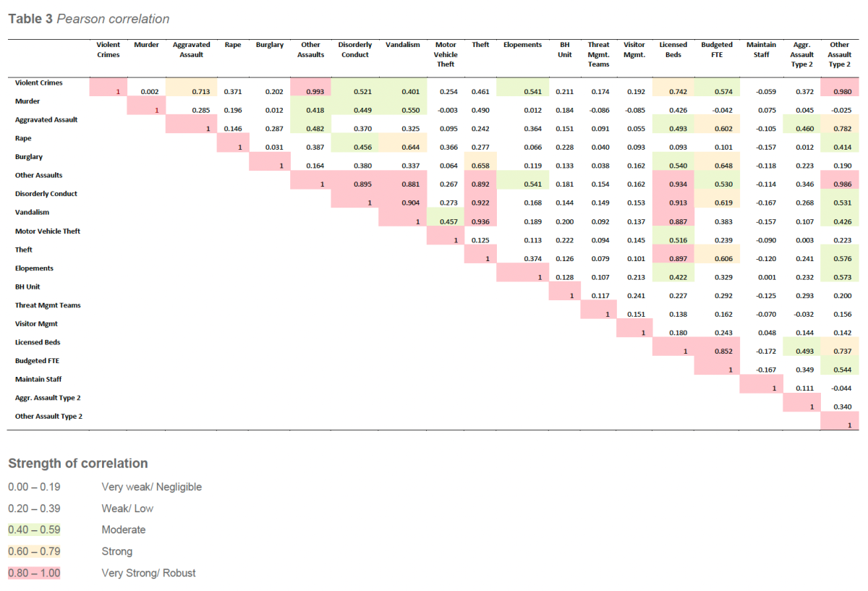Viewport: 868px width, 591px height.
Task: Click the Murder row label
Action: pos(27,101)
